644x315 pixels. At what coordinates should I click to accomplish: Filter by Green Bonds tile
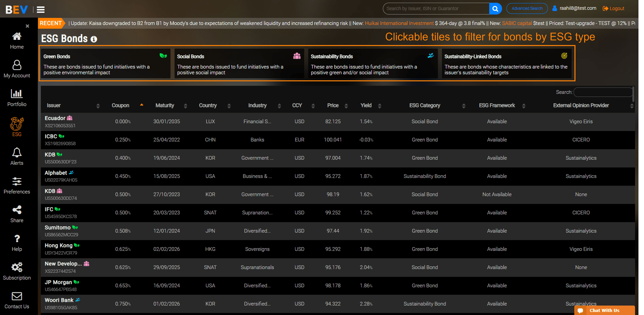pos(106,63)
